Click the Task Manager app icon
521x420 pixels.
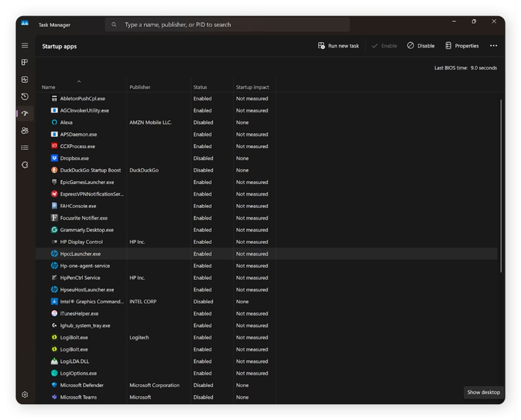(x=25, y=23)
